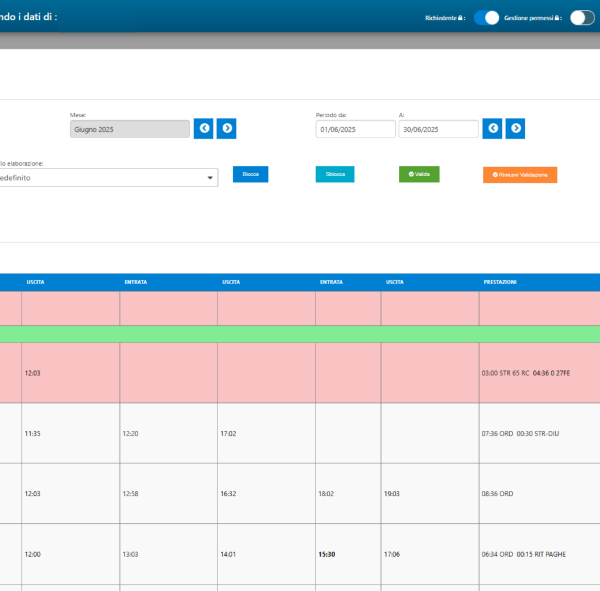The width and height of the screenshot is (600, 591).
Task: Click the Periodo da field 01/06/2025
Action: (355, 129)
